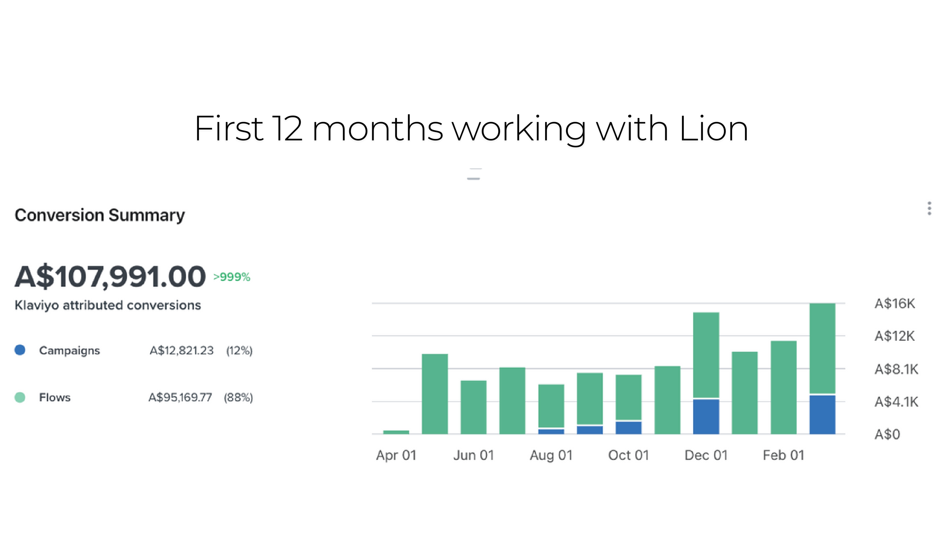Click the green >999% change indicator
Image resolution: width=943 pixels, height=560 pixels.
232,277
